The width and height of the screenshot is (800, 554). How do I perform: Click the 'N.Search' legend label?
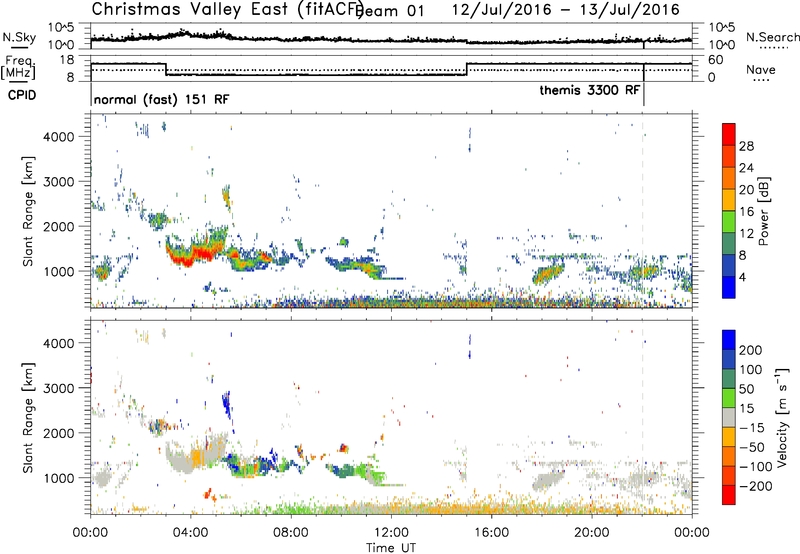772,37
